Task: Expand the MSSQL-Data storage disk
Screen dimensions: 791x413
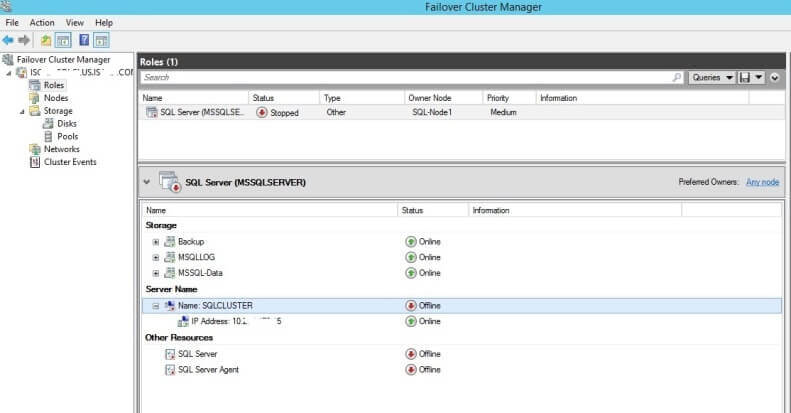Action: point(155,273)
